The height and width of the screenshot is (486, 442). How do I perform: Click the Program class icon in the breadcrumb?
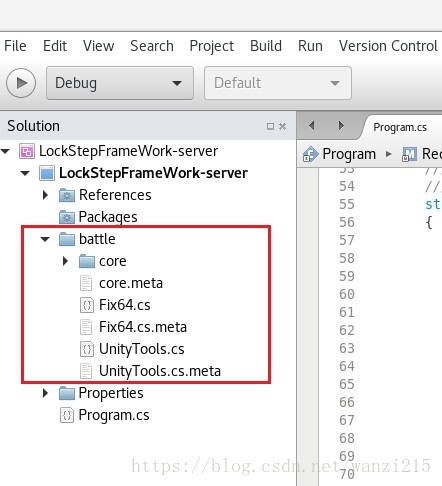[x=310, y=154]
